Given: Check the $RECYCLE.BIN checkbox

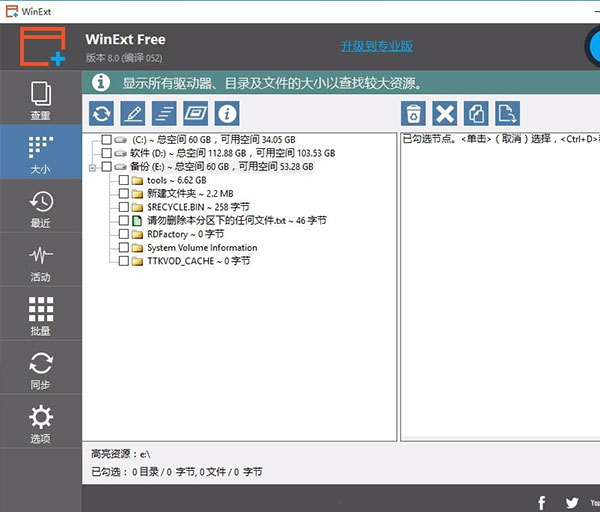Looking at the screenshot, I should (124, 207).
